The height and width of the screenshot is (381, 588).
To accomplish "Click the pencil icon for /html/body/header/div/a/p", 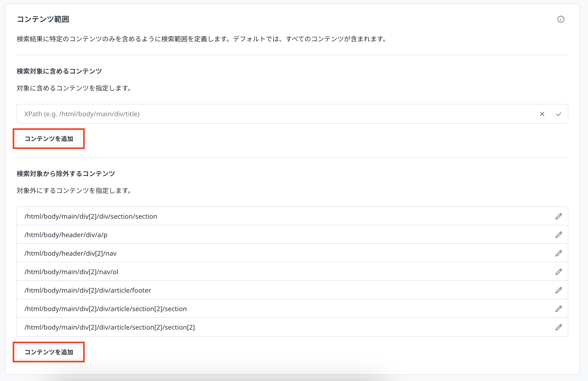I will pyautogui.click(x=559, y=235).
